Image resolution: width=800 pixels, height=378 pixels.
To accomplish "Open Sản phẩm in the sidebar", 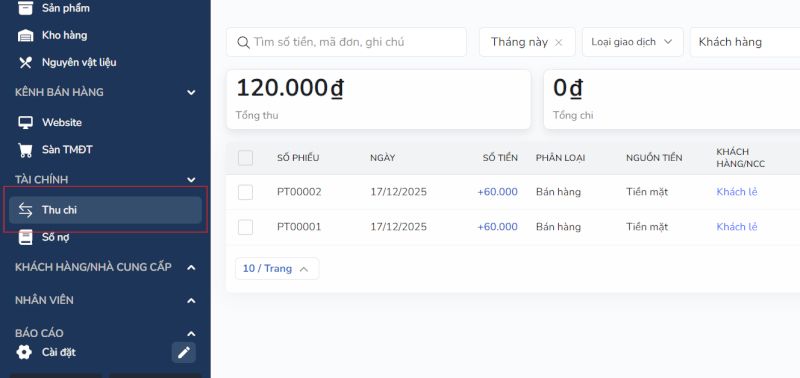I will point(65,8).
